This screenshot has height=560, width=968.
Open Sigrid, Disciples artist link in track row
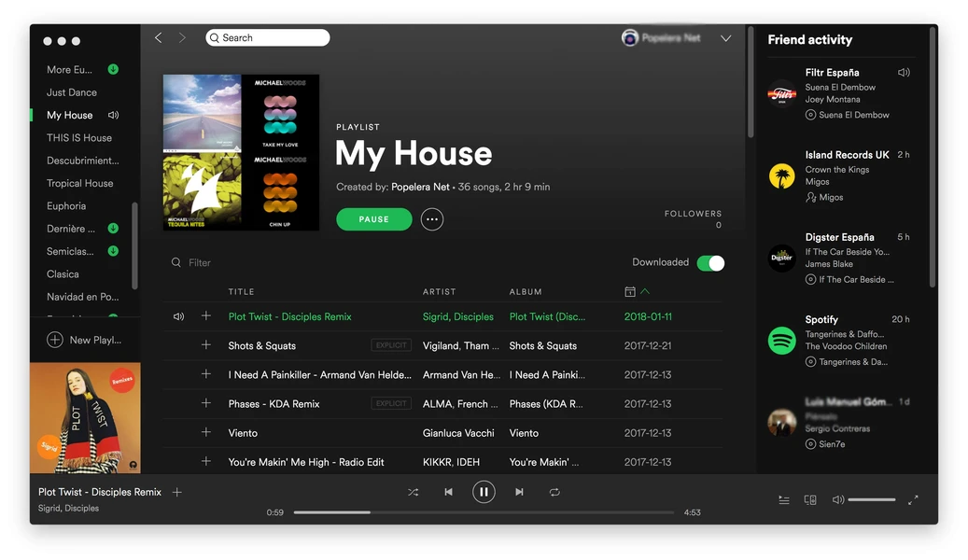(458, 316)
